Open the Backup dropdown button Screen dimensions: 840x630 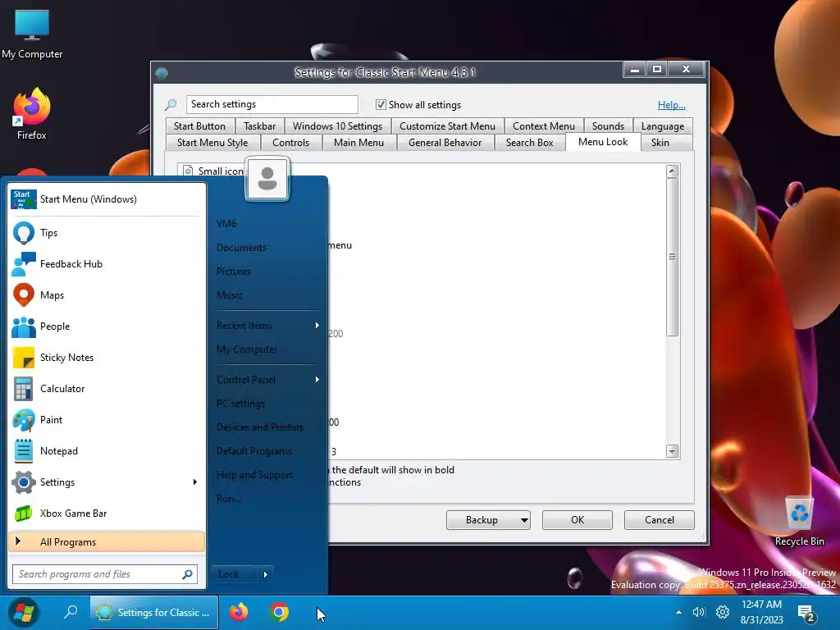(x=524, y=519)
